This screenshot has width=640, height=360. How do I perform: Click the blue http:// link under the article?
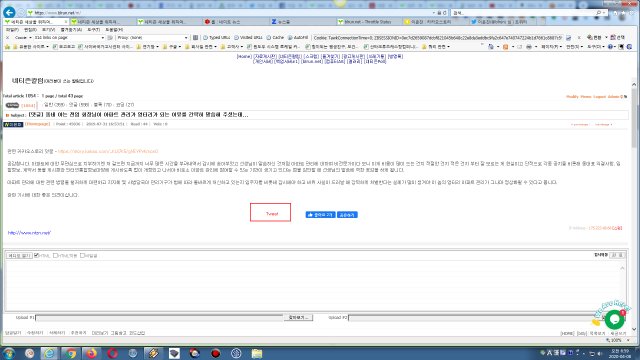tap(29, 233)
